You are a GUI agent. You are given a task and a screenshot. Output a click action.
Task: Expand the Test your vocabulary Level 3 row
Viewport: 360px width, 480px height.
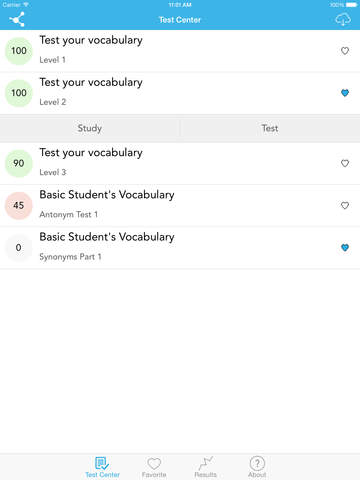pyautogui.click(x=180, y=163)
